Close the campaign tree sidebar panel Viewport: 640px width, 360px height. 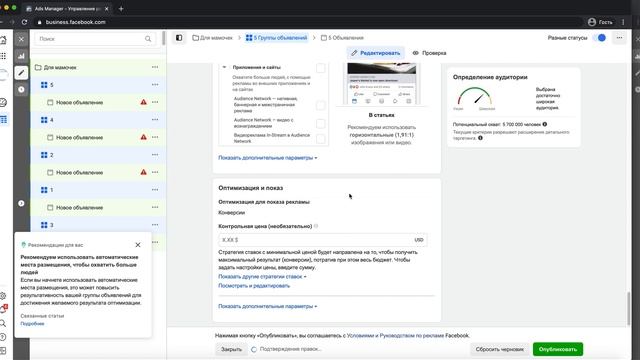21,39
